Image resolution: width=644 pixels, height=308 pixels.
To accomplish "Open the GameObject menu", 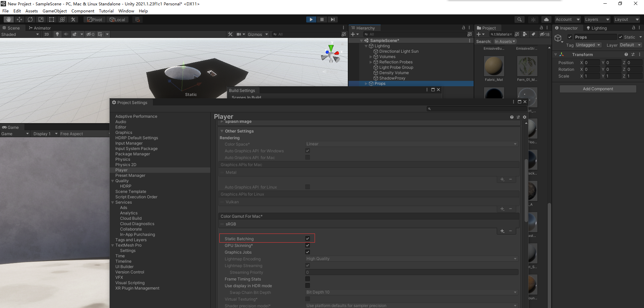I will pyautogui.click(x=55, y=11).
